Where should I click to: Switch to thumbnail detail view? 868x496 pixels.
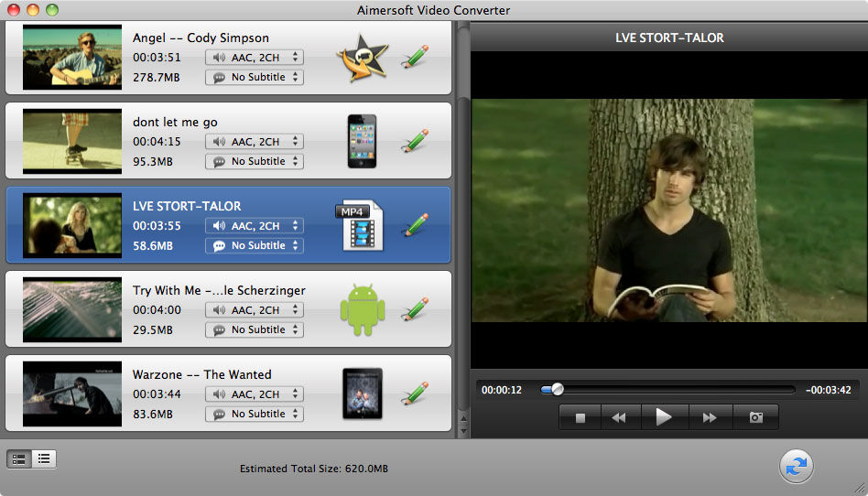tap(19, 458)
